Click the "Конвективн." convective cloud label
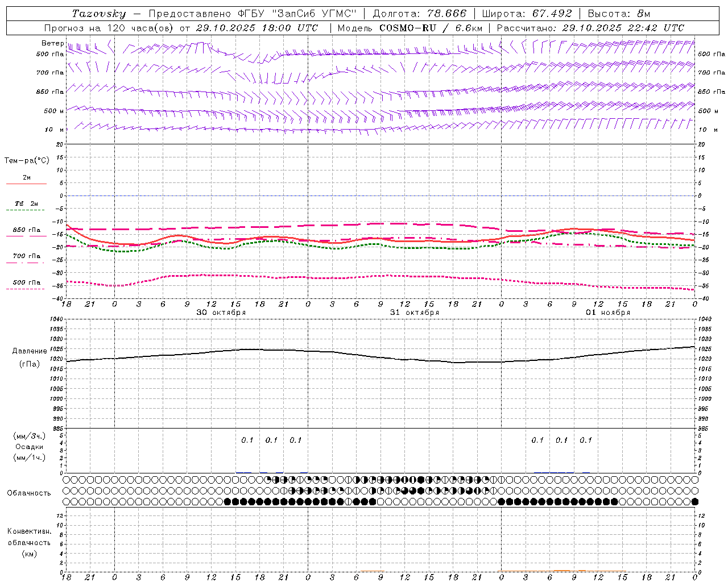Screen dimensions: 728x582 tap(29, 531)
